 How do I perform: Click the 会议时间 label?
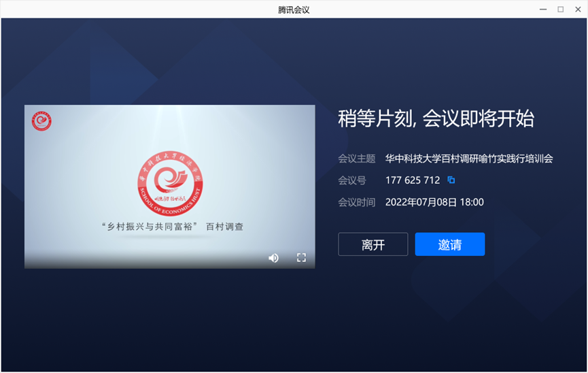click(x=356, y=202)
